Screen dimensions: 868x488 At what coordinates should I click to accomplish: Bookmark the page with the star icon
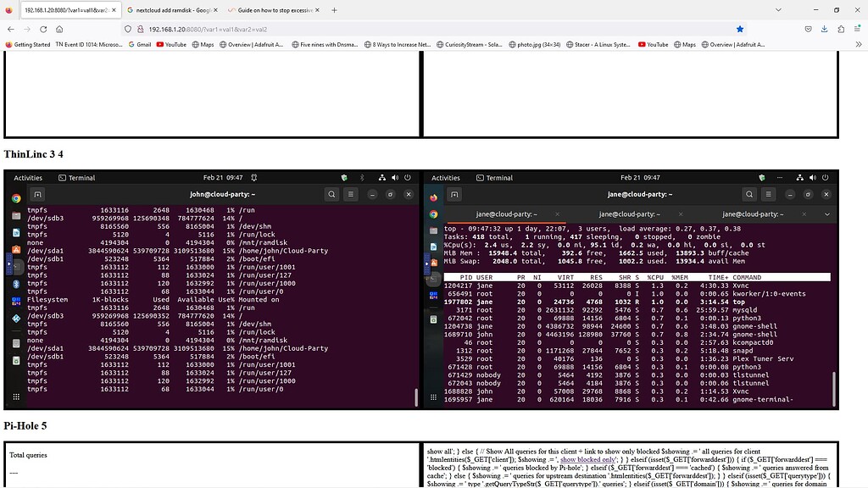point(740,28)
